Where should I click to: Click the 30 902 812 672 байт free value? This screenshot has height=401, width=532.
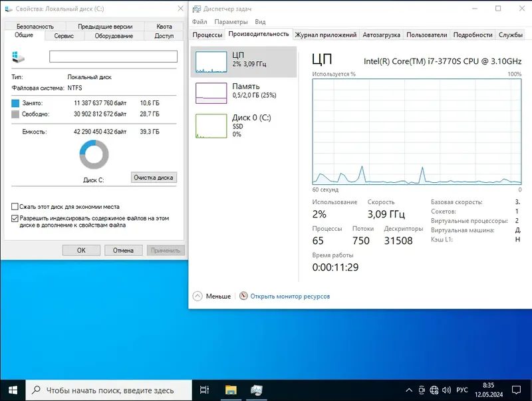click(x=100, y=114)
